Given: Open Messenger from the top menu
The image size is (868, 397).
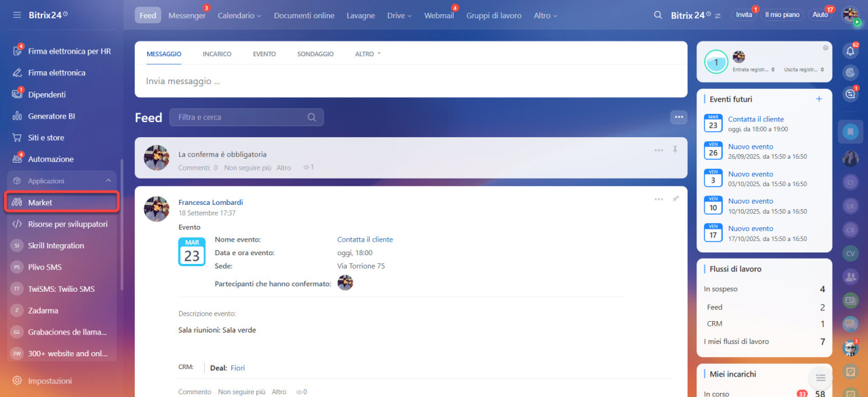Looking at the screenshot, I should [186, 16].
